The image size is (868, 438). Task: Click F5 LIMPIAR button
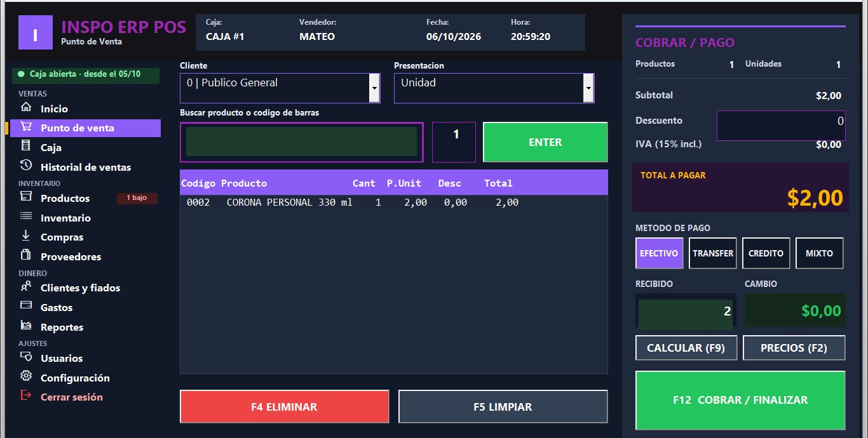(x=503, y=406)
